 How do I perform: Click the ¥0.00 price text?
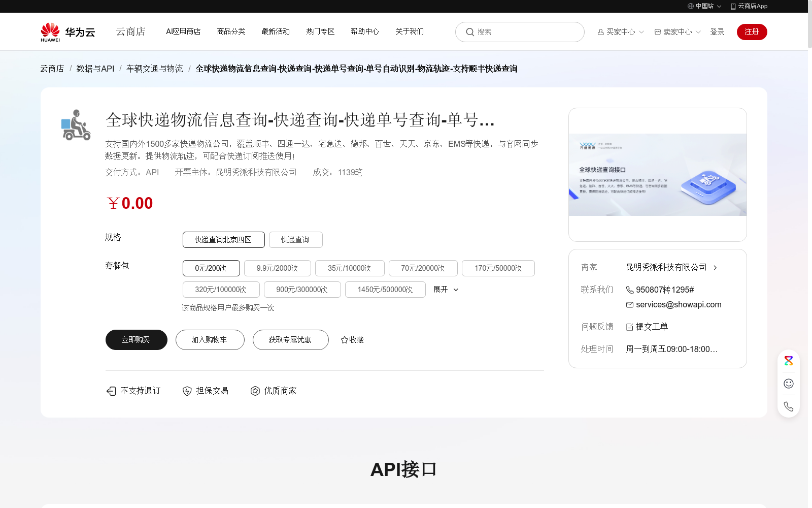[130, 203]
